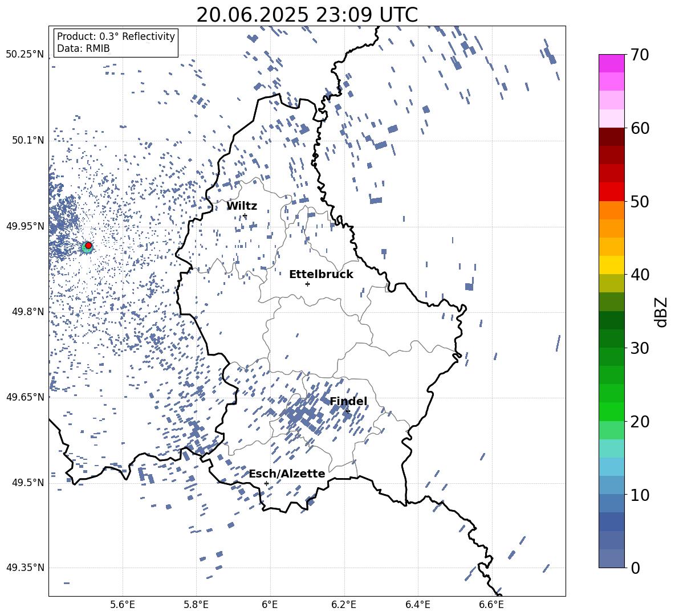675x616 pixels.
Task: Click the 49.35°N latitude label
Action: (25, 568)
